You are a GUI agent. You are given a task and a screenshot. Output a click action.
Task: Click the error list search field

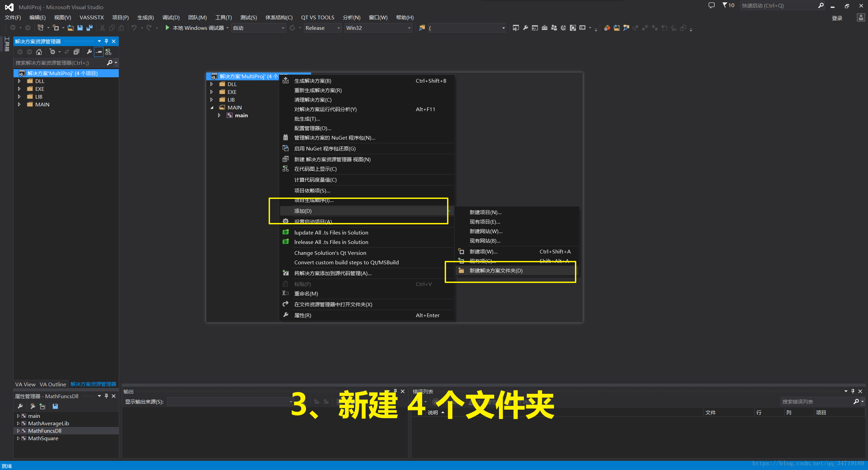(817, 402)
